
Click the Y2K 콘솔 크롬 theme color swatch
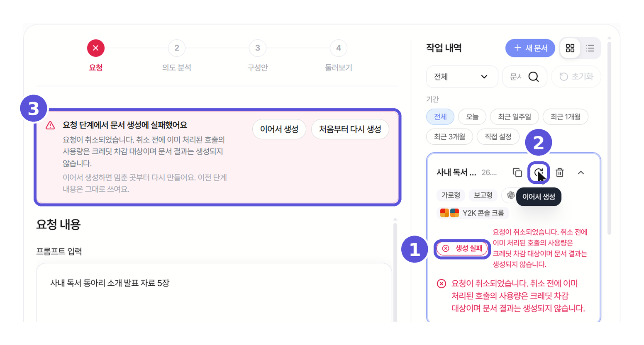[x=449, y=213]
